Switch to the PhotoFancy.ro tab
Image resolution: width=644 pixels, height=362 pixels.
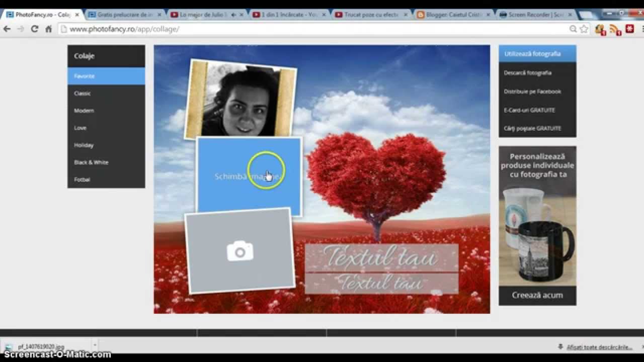[x=42, y=15]
